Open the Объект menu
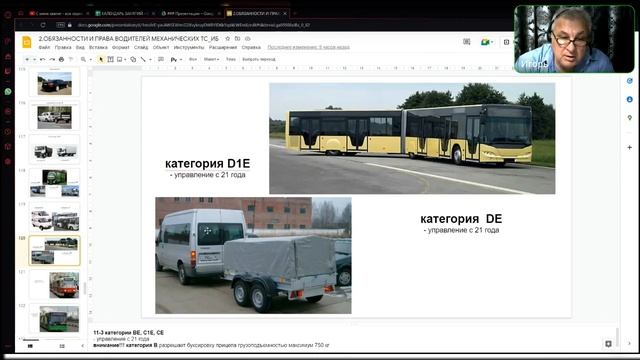Viewport: 640px width, 360px height. pos(161,47)
